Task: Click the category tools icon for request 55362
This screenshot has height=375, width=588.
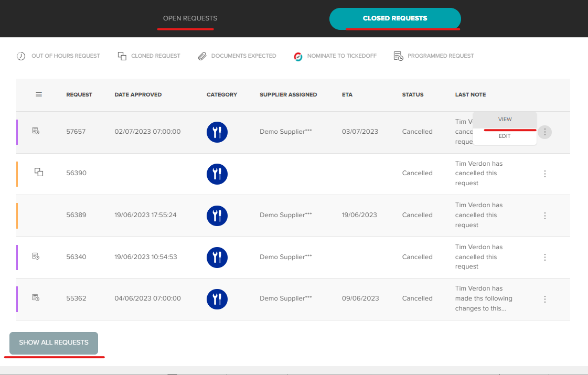Action: pos(217,299)
